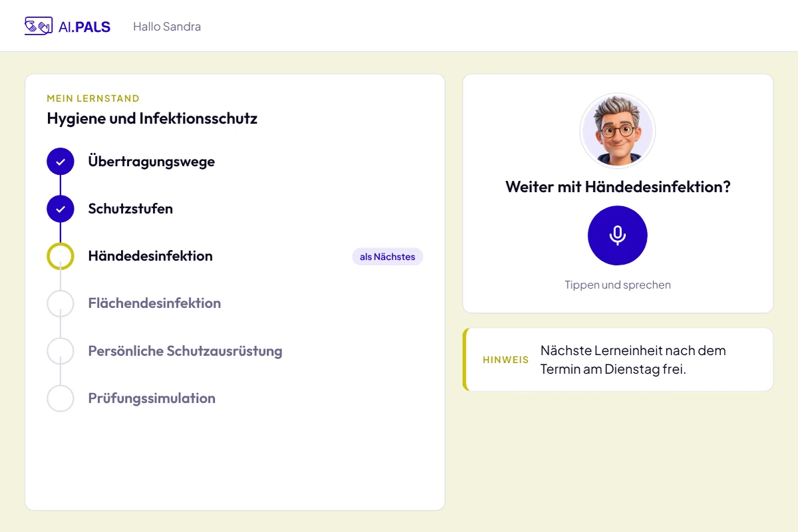This screenshot has height=532, width=798.
Task: Click the completed checkmark for Schutzstufen
Action: (61, 209)
